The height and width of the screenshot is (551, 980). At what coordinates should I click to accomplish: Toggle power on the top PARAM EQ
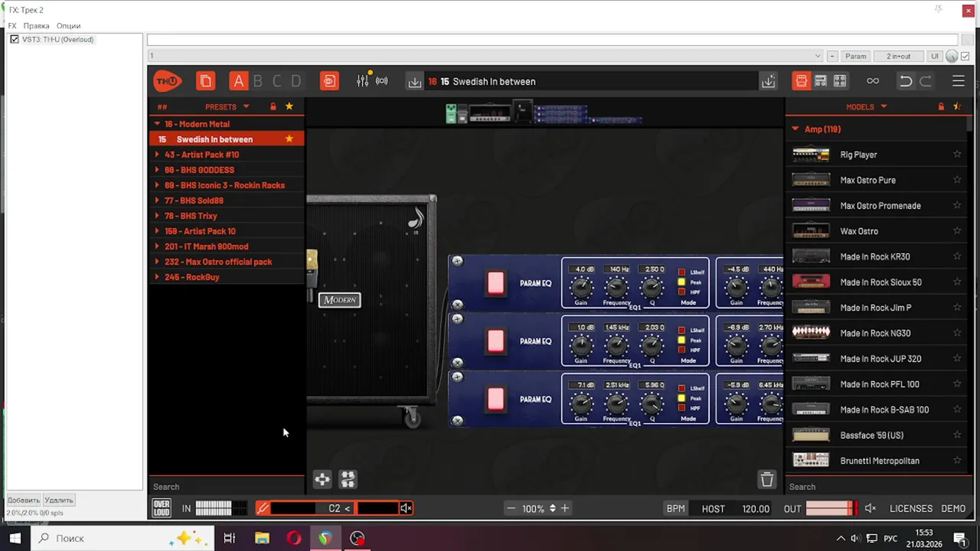pos(495,282)
